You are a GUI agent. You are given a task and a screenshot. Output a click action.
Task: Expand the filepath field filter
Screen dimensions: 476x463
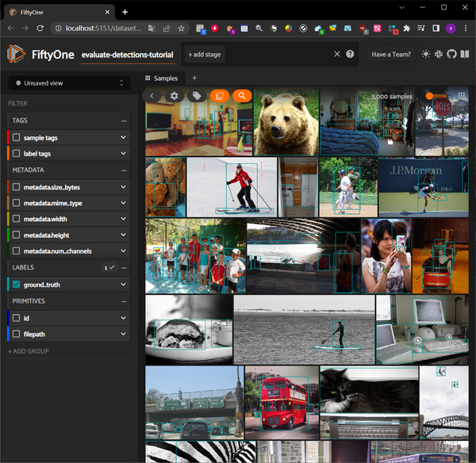tap(123, 335)
